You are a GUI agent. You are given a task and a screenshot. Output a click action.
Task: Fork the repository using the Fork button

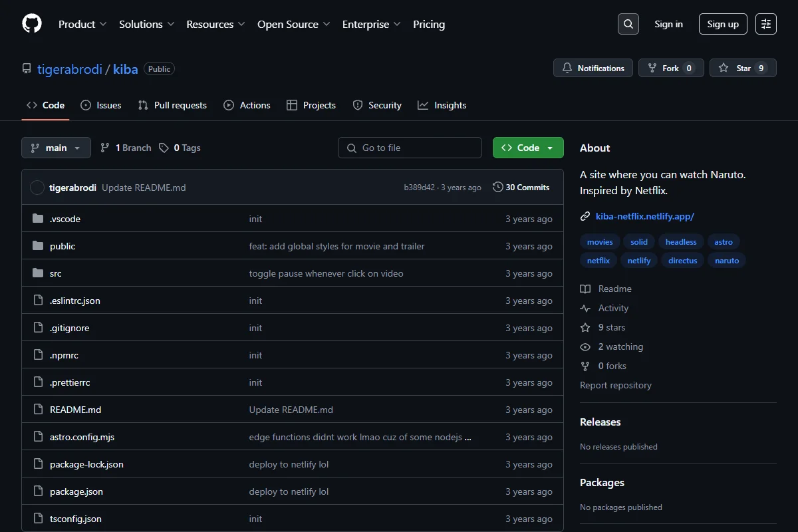(671, 68)
